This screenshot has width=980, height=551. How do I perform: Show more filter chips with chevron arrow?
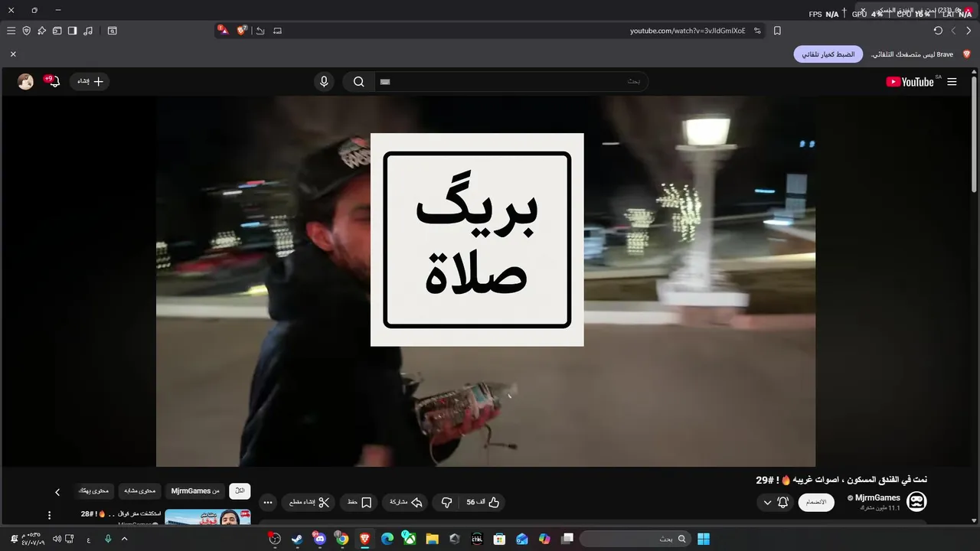pyautogui.click(x=57, y=492)
